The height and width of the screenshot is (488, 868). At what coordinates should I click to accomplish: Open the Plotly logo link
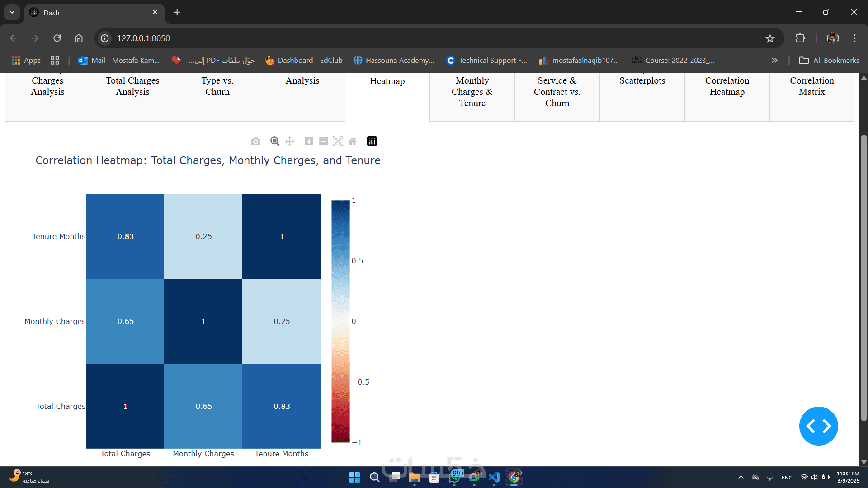coord(372,141)
